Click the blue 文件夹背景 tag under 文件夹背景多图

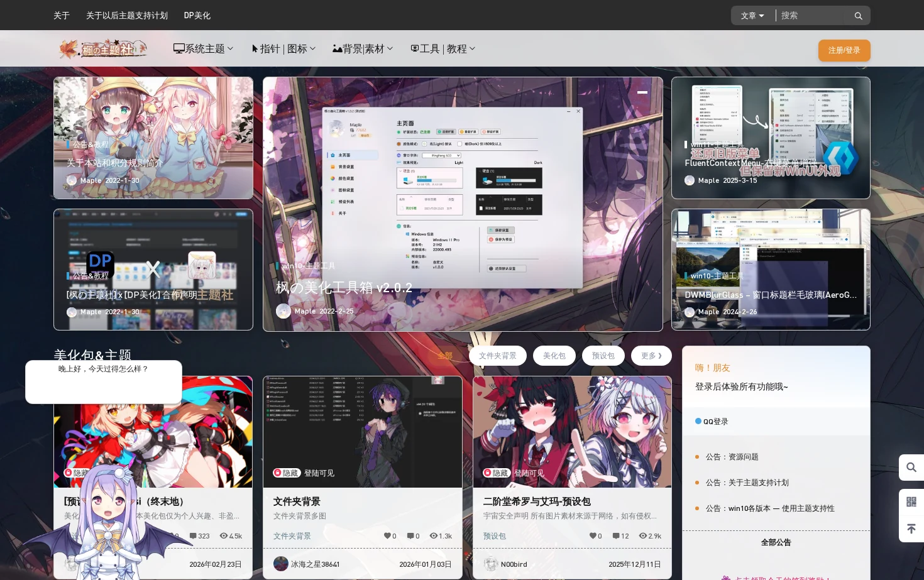[x=292, y=536]
